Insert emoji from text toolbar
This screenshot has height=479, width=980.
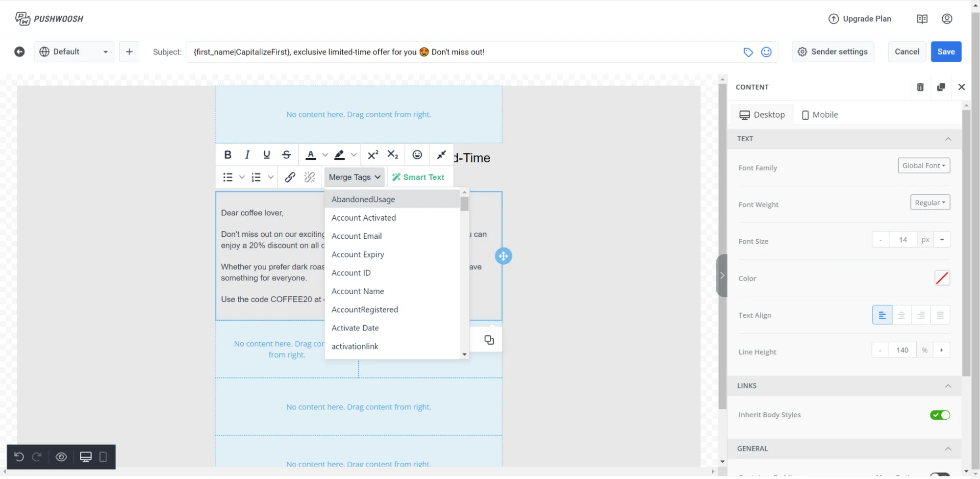pyautogui.click(x=417, y=155)
